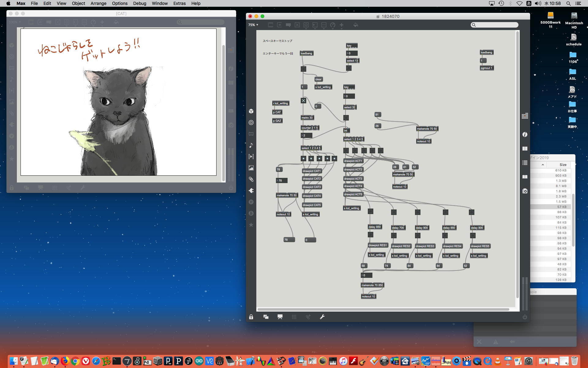This screenshot has width=588, height=368.
Task: Expand the dial slider objects toolbar dropdown
Action: (333, 25)
